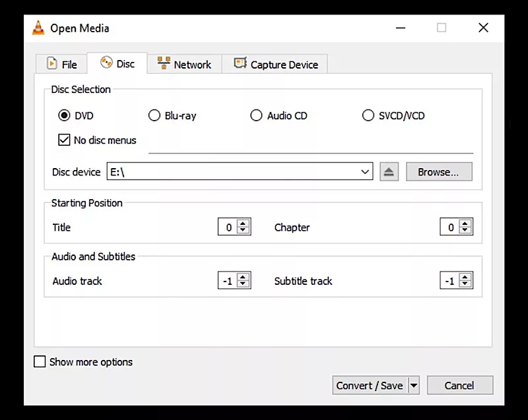This screenshot has width=528, height=420.
Task: Select Audio CD disc type
Action: coord(257,115)
